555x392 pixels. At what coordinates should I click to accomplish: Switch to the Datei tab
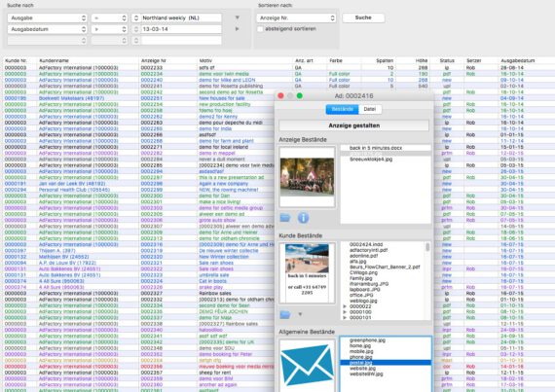coord(370,109)
